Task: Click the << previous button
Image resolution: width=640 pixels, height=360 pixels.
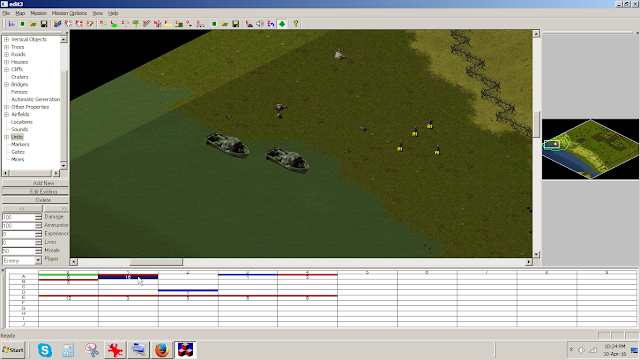Action: 22,209
